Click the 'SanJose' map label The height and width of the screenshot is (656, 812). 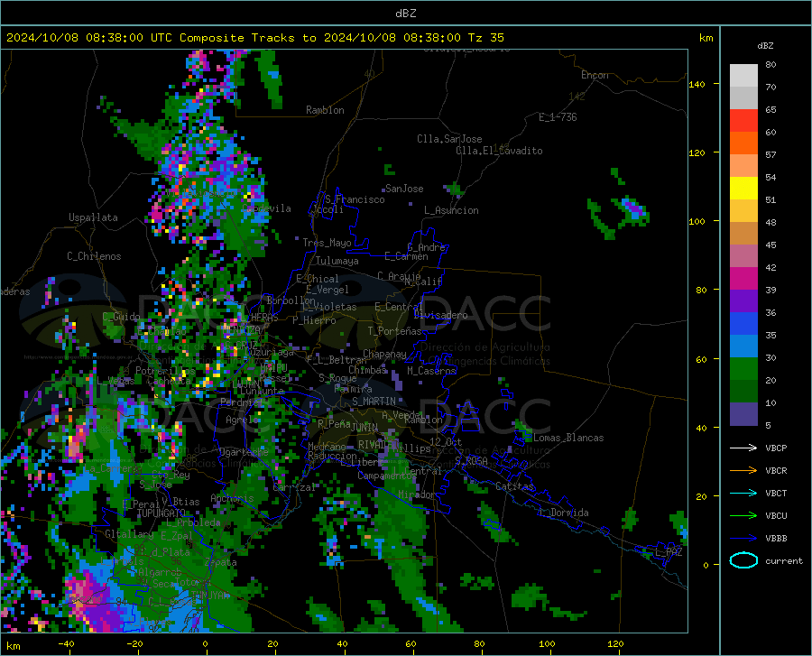[x=404, y=189]
